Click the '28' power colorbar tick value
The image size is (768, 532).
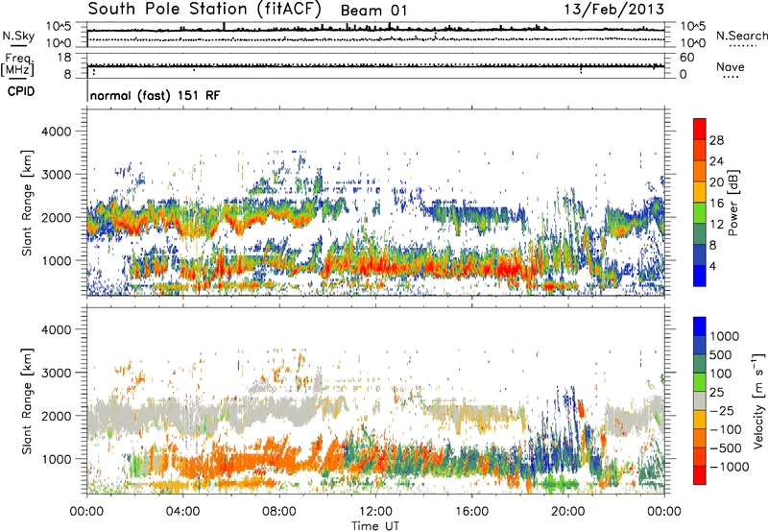point(716,140)
